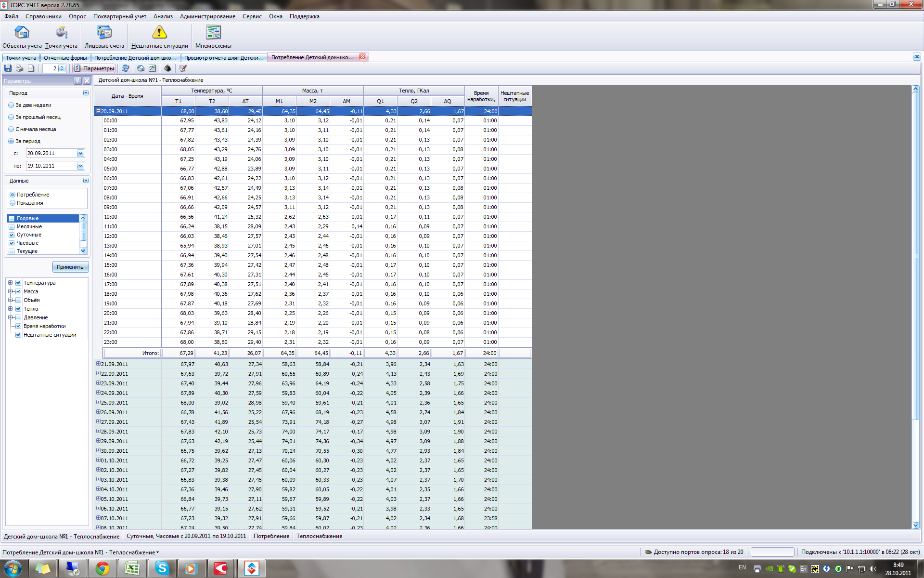Click the Применить button
Viewport: 924px width, 578px height.
(x=70, y=267)
